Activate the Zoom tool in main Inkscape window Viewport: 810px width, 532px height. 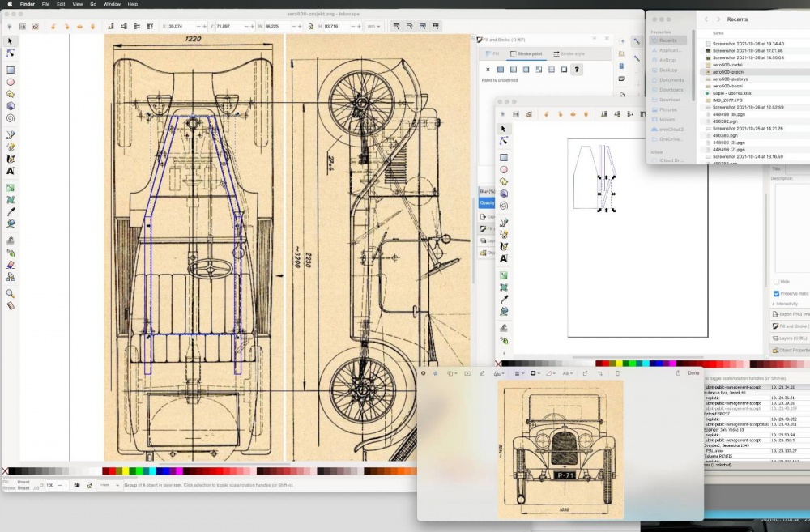(11, 293)
